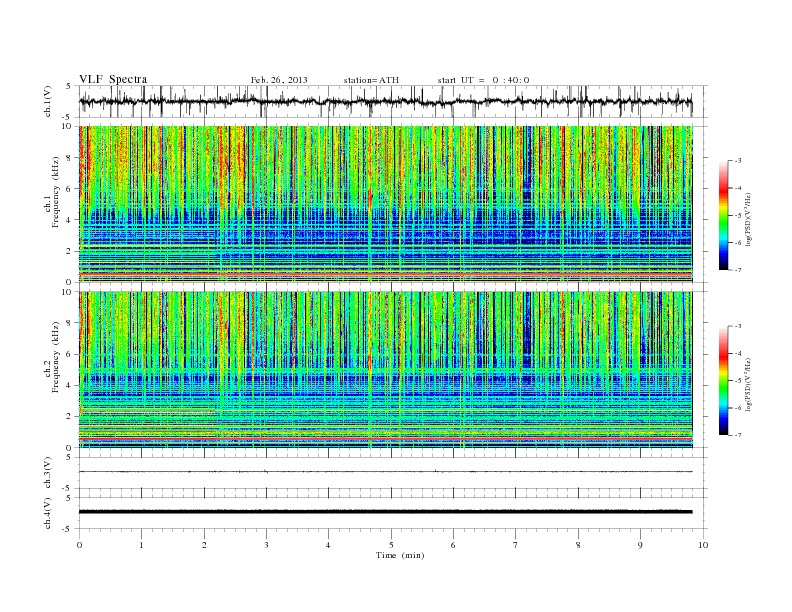Click time axis tick label "6"
This screenshot has width=792, height=612.
[453, 545]
